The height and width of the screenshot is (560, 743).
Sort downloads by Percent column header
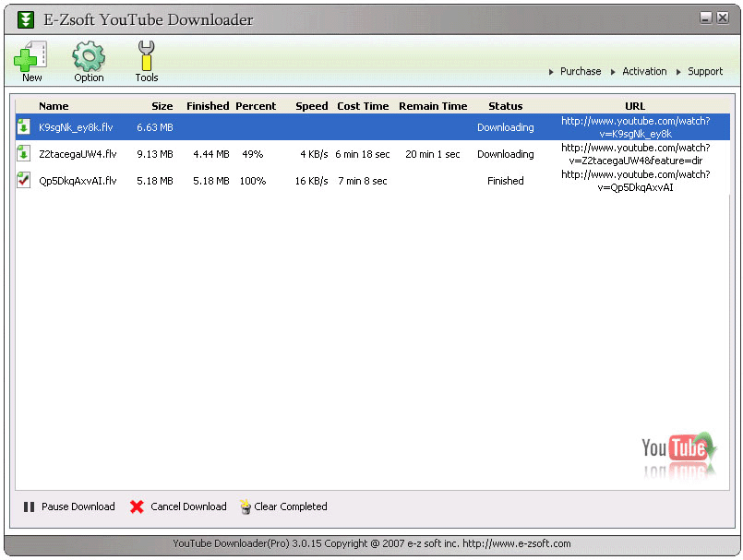tap(256, 106)
